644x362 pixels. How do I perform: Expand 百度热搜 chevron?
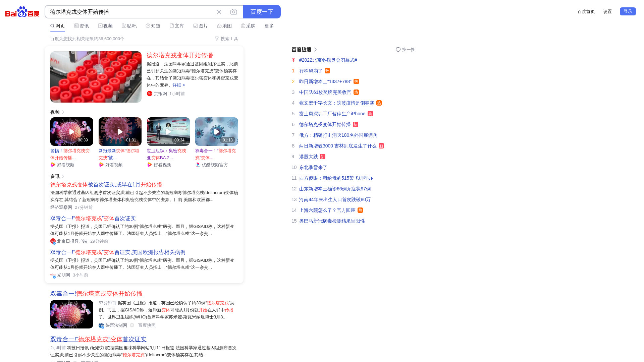click(x=315, y=50)
